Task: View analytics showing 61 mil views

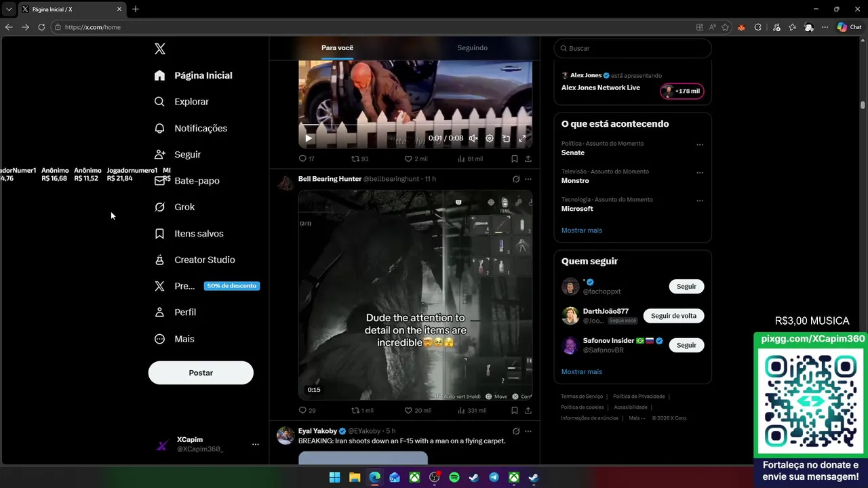Action: point(470,159)
